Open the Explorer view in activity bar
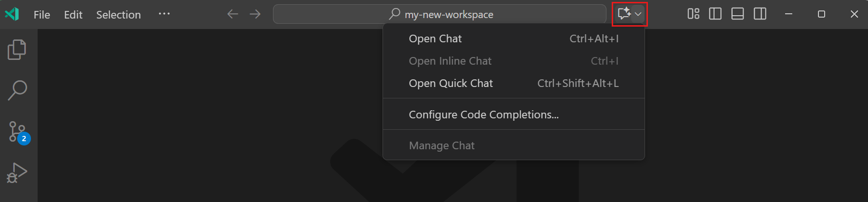 (x=17, y=49)
